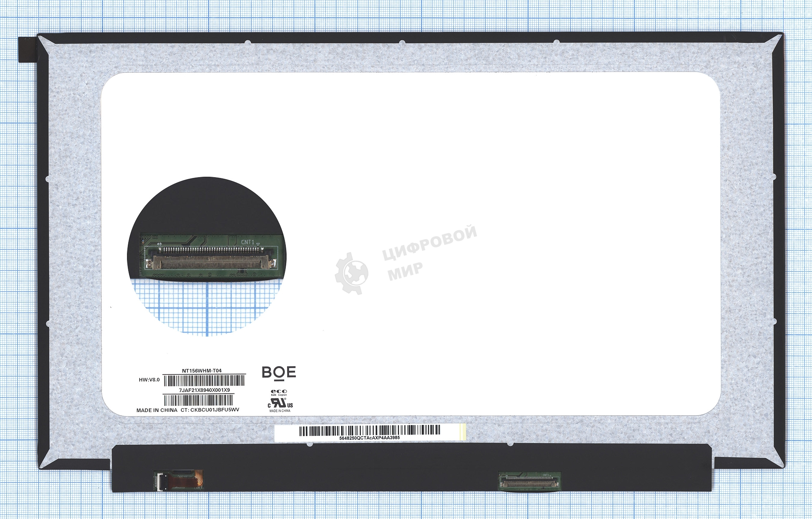Screen dimensions: 812x519
Task: Click the HW:V8.0 label
Action: (x=149, y=380)
